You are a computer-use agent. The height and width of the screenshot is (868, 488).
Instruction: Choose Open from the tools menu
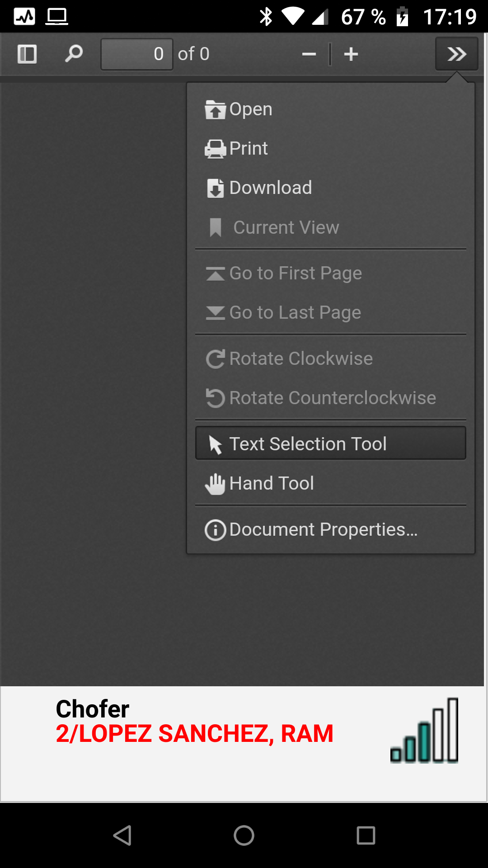[x=251, y=109]
